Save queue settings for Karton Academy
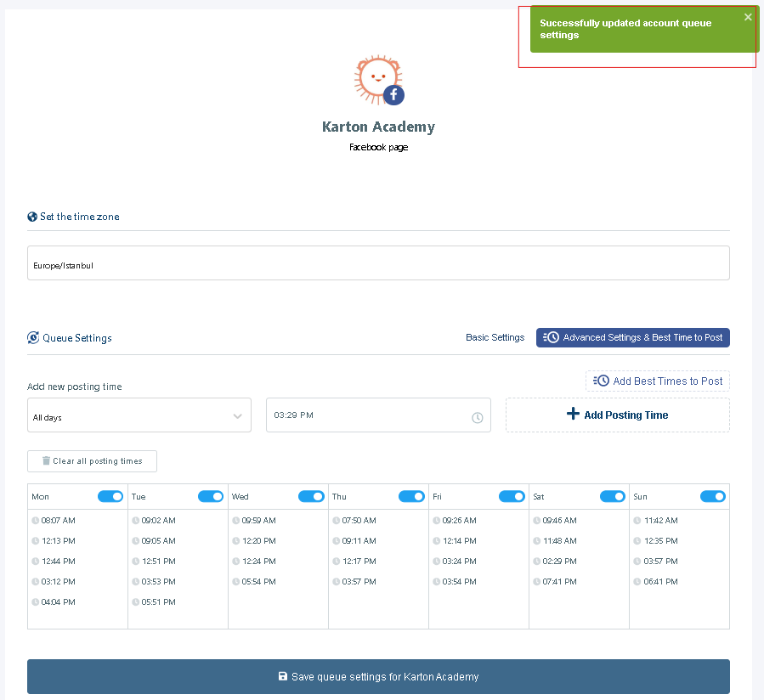The image size is (764, 700). tap(378, 676)
